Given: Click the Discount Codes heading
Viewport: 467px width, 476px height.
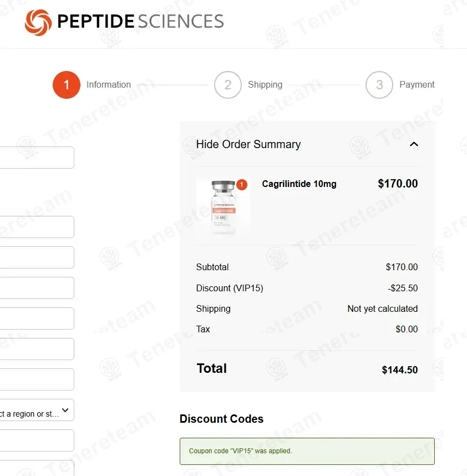Looking at the screenshot, I should tap(221, 419).
